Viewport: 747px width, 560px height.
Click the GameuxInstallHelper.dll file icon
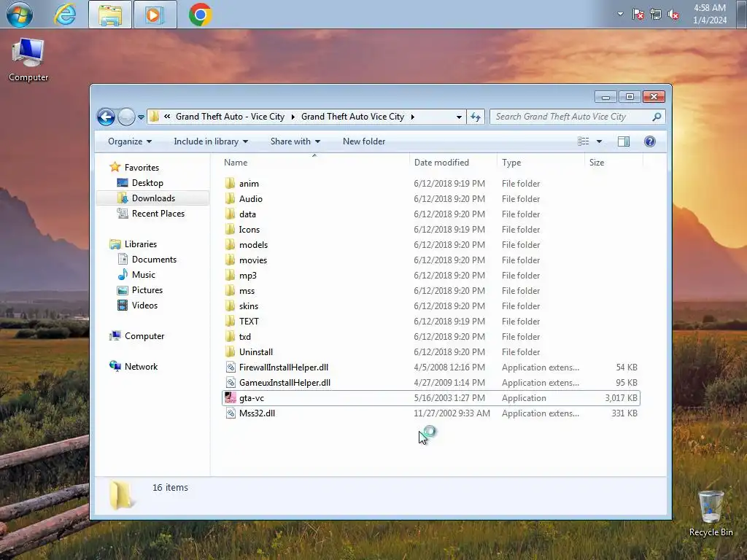click(x=230, y=382)
